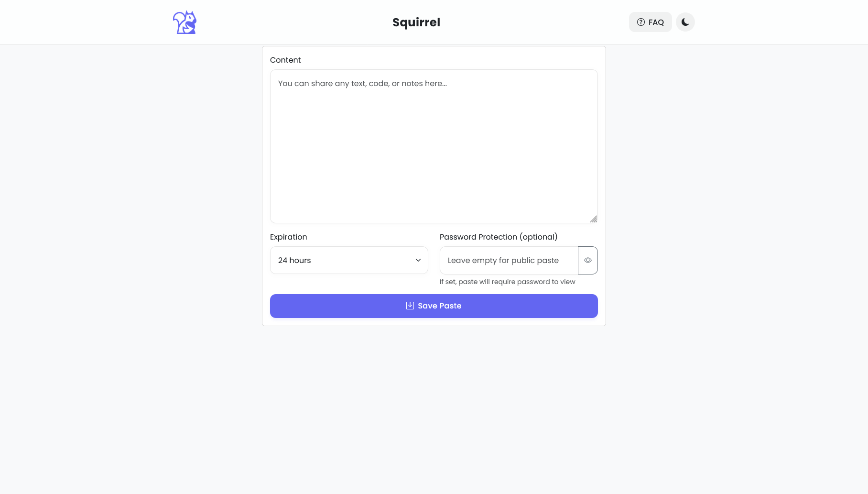This screenshot has width=868, height=494.
Task: Click the eye icon to show password
Action: click(588, 260)
